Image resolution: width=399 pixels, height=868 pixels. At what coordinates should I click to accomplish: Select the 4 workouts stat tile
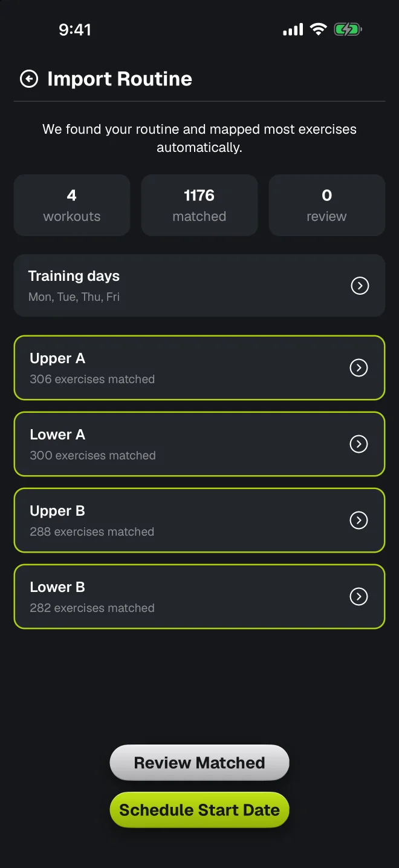[72, 205]
